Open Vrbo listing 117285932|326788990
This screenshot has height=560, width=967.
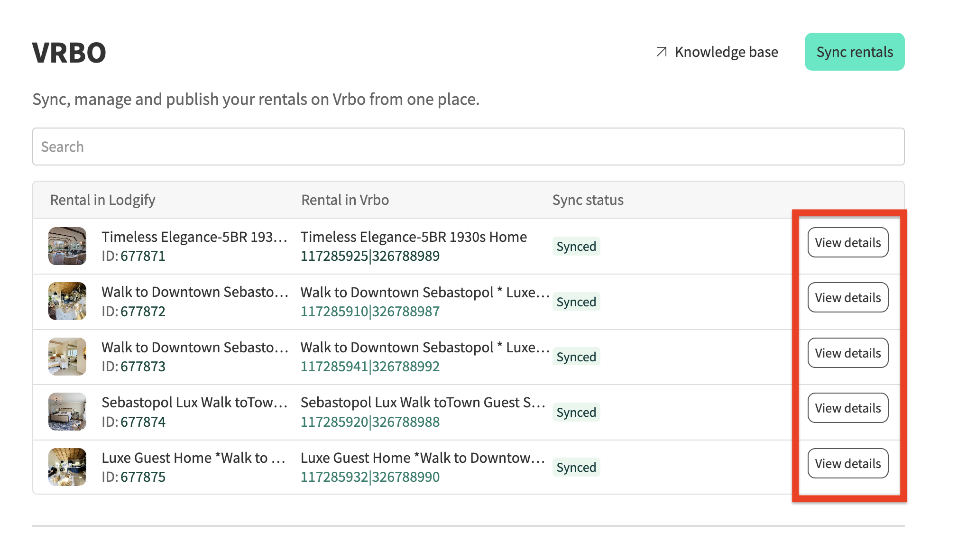[x=370, y=477]
